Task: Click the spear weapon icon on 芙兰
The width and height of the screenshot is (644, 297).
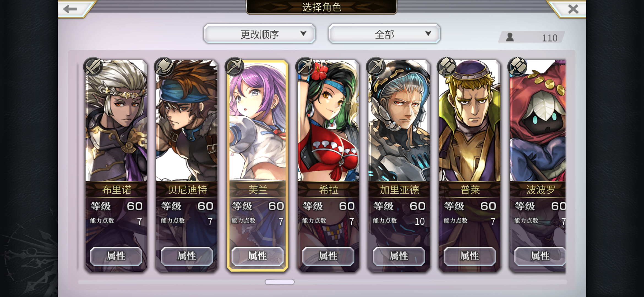Action: [234, 67]
